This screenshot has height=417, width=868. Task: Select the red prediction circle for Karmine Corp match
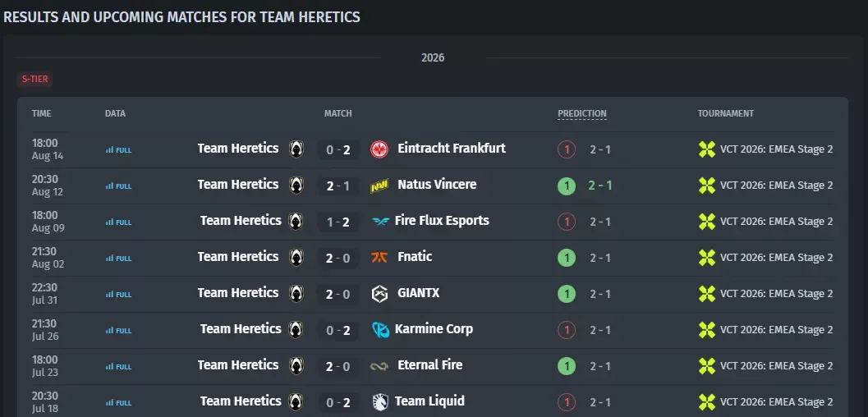567,330
